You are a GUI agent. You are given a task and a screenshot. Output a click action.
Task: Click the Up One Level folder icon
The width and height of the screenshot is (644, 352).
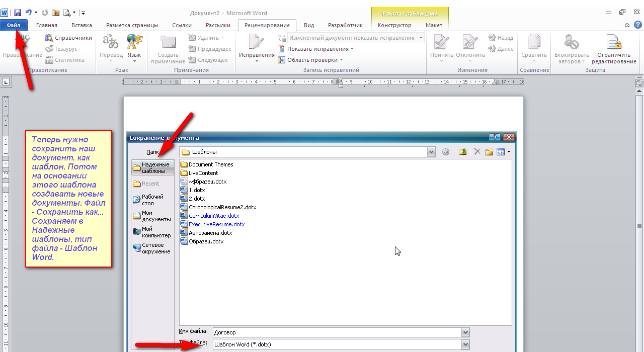coord(462,152)
